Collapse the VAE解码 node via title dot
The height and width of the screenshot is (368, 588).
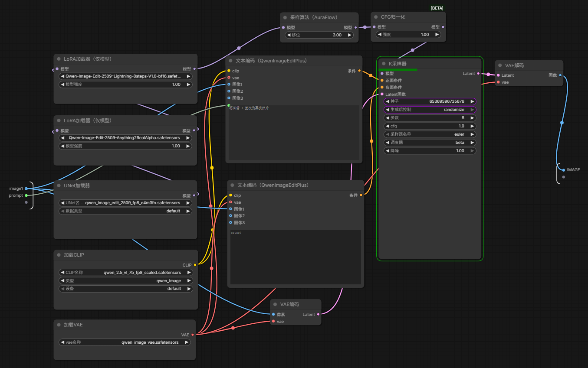pyautogui.click(x=500, y=65)
